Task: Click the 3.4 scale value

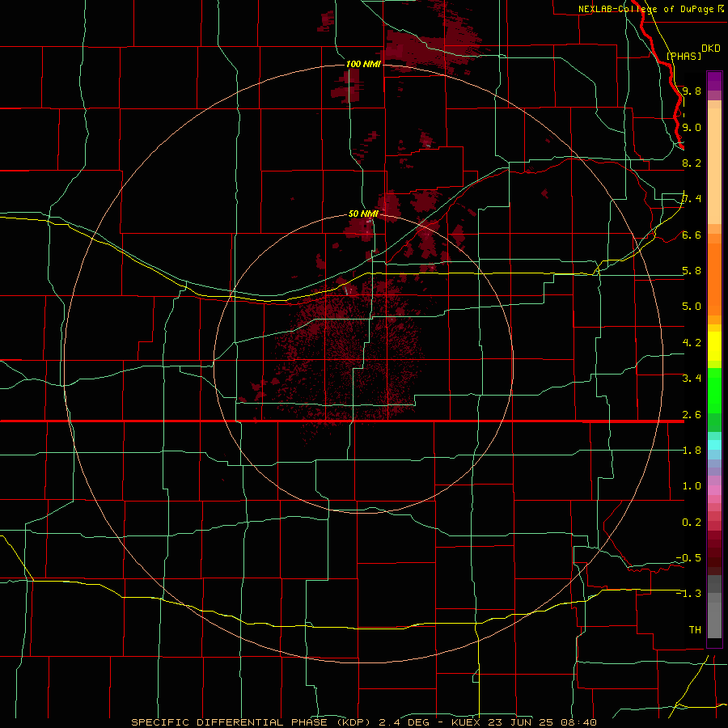Action: point(692,379)
